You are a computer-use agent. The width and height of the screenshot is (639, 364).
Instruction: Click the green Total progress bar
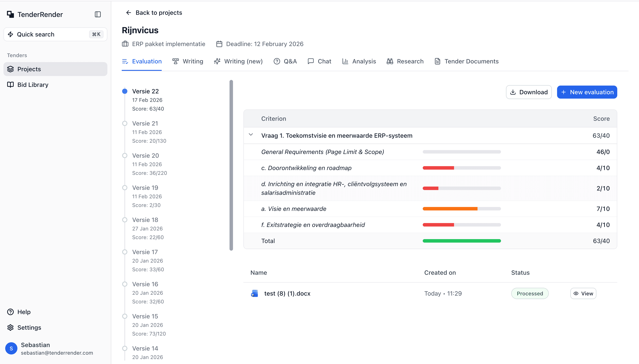pyautogui.click(x=461, y=241)
